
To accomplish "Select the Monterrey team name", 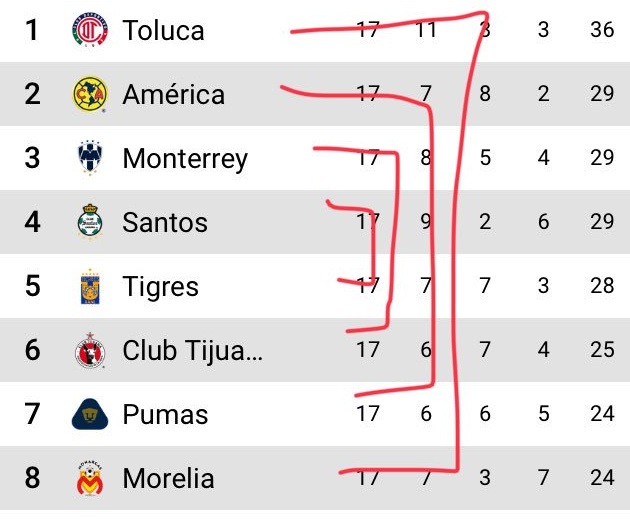I will pyautogui.click(x=185, y=159).
